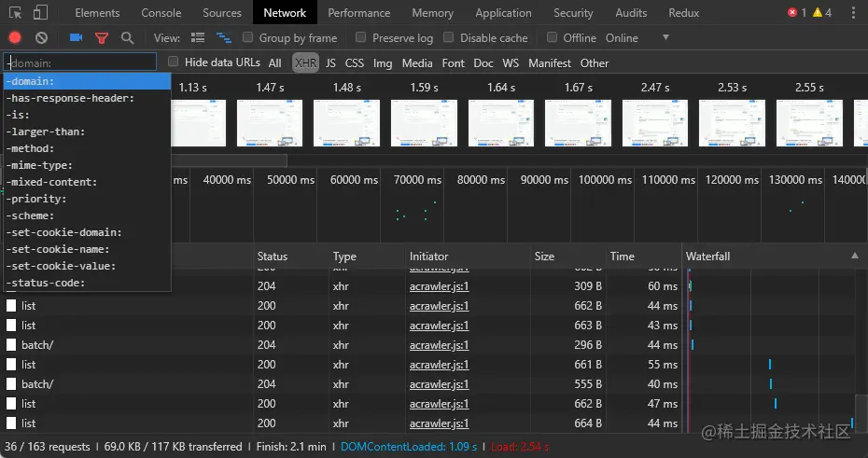
Task: Filter requests by Font
Action: (453, 63)
